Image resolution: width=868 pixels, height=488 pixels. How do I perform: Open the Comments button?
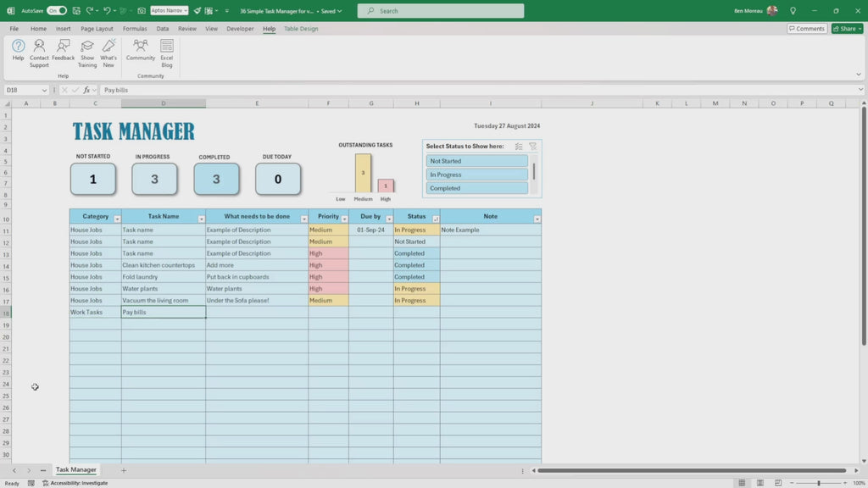tap(806, 28)
